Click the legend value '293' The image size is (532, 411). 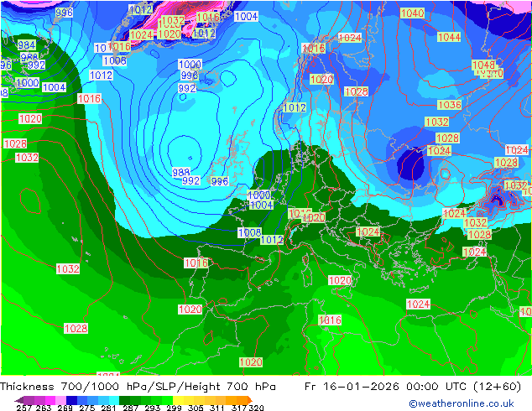(x=153, y=408)
